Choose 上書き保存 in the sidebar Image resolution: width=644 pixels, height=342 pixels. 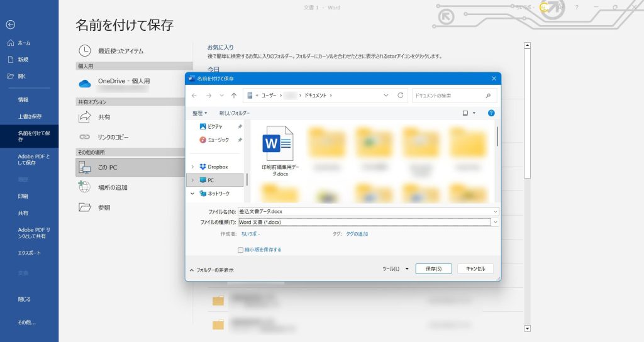click(30, 116)
